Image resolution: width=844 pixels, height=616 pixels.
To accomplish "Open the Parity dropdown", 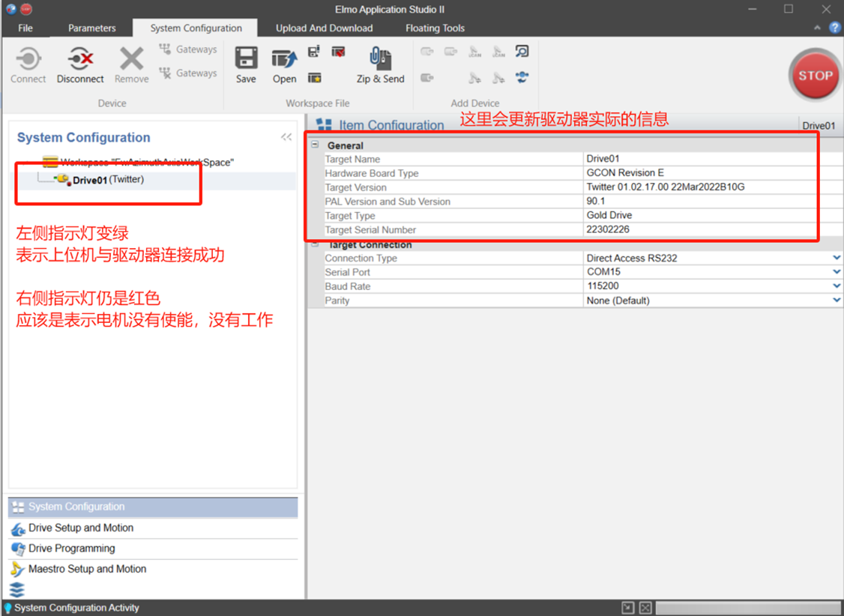I will [836, 301].
